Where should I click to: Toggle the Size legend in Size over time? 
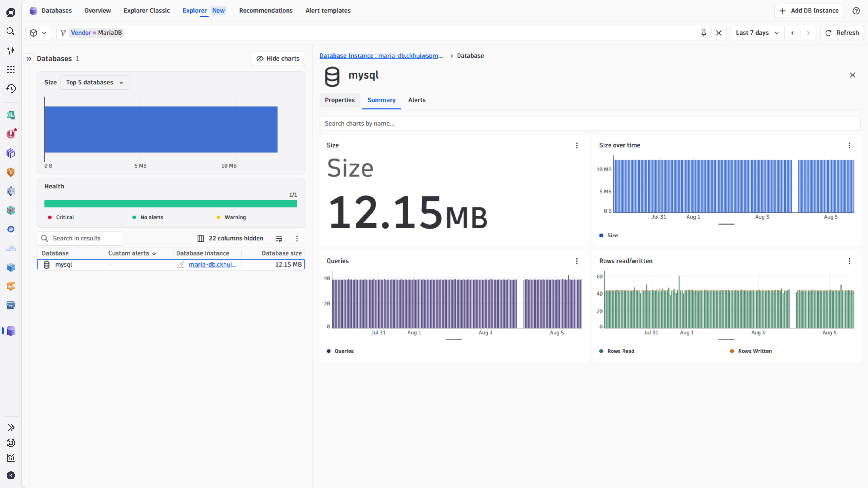[x=609, y=235]
